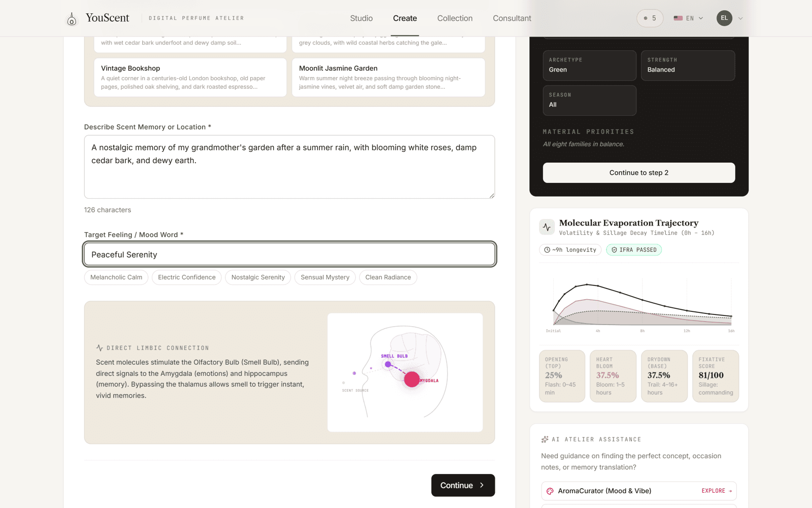Viewport: 812px width, 508px height.
Task: Switch to the Create tab
Action: (x=405, y=18)
